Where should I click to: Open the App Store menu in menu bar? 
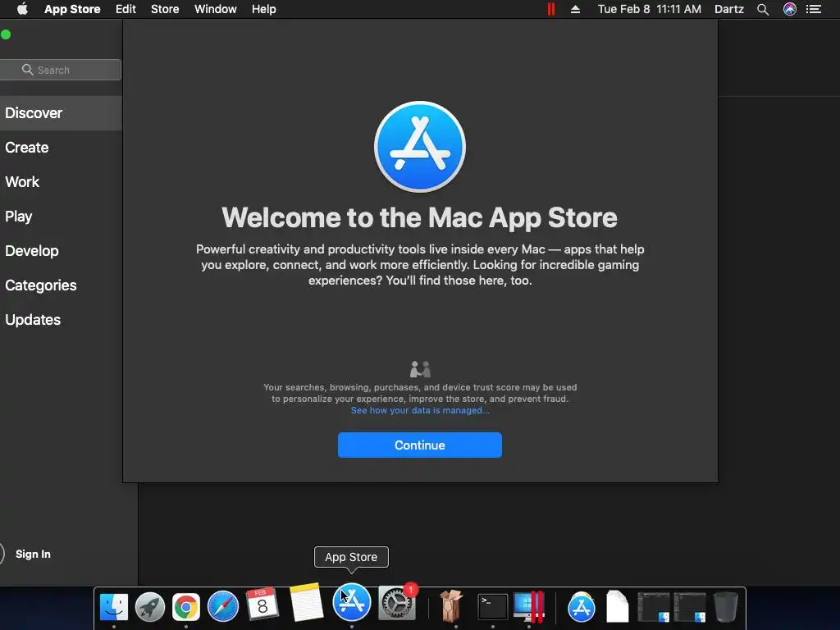pyautogui.click(x=72, y=9)
